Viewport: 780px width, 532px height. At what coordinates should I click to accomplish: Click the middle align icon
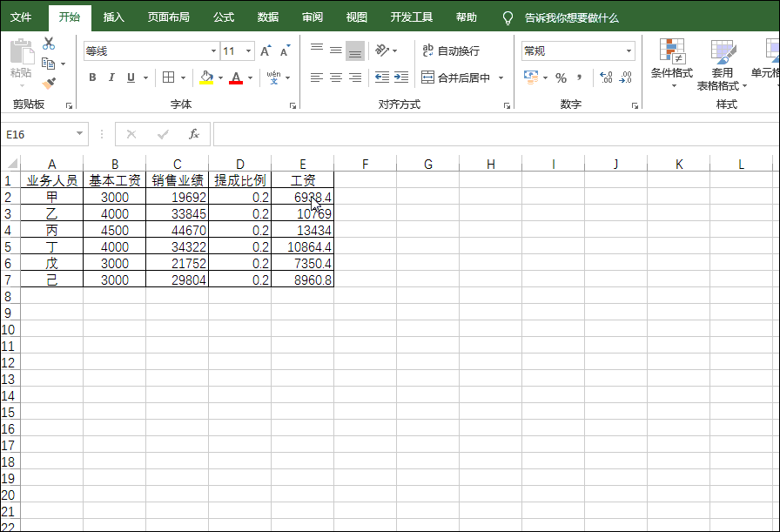tap(336, 51)
